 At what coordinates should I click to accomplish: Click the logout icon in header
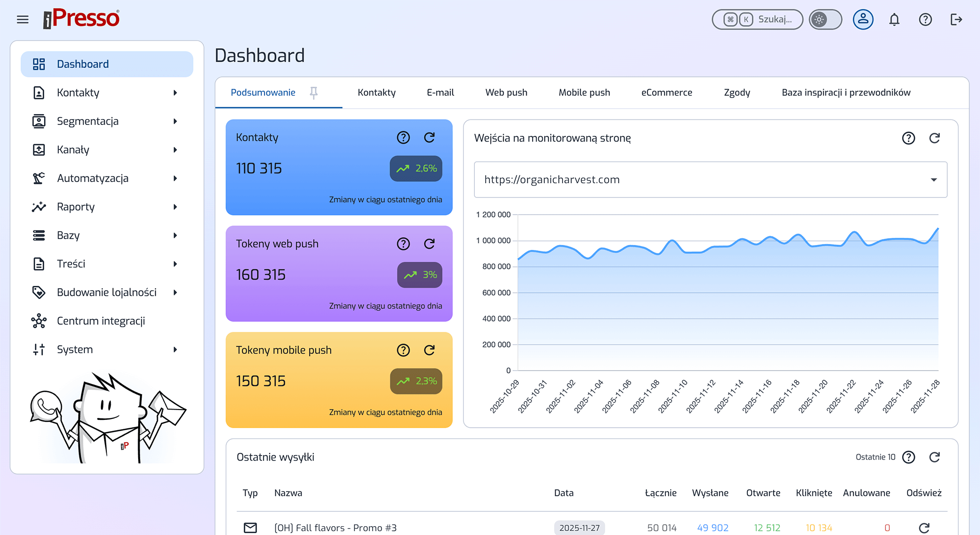pos(956,20)
